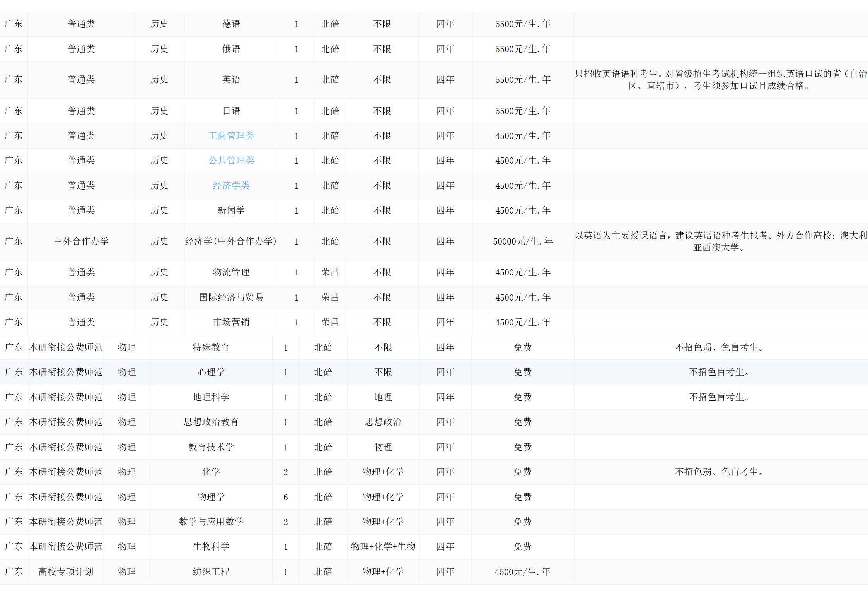Click the 高校专项计划 category cell

66,572
